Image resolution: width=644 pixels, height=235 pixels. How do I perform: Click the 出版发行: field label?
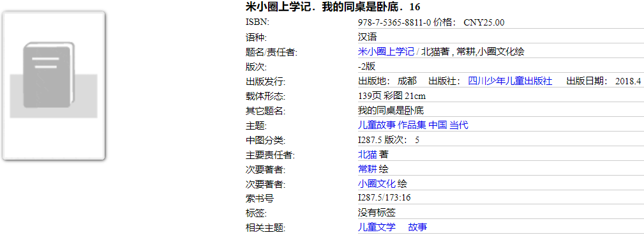tap(266, 81)
